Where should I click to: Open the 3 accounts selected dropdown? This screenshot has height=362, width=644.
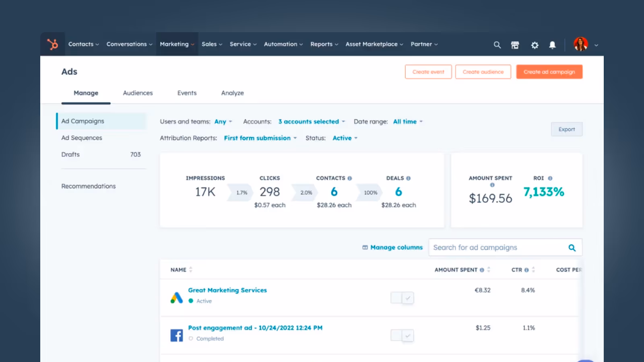pyautogui.click(x=312, y=121)
